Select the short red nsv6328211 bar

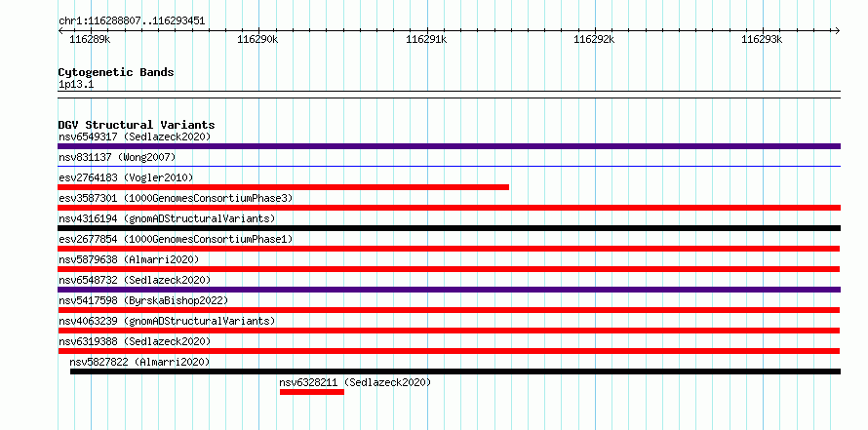(x=312, y=392)
